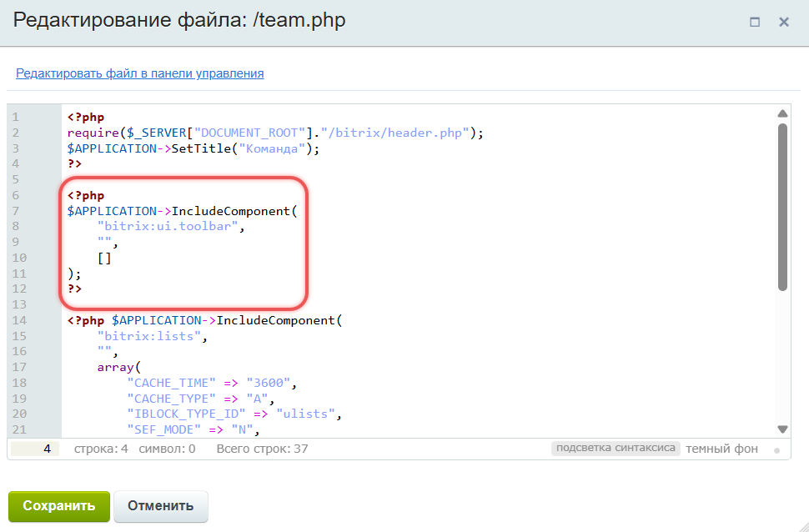
Task: Click the "IBLOCK_TYPE_ID" => "ulists" line
Action: click(x=234, y=414)
